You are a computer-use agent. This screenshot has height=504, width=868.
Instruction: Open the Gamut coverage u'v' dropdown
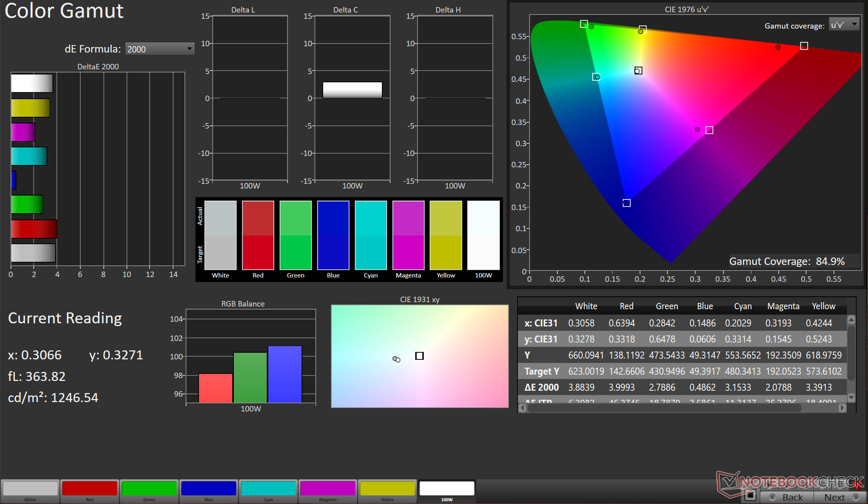point(844,25)
